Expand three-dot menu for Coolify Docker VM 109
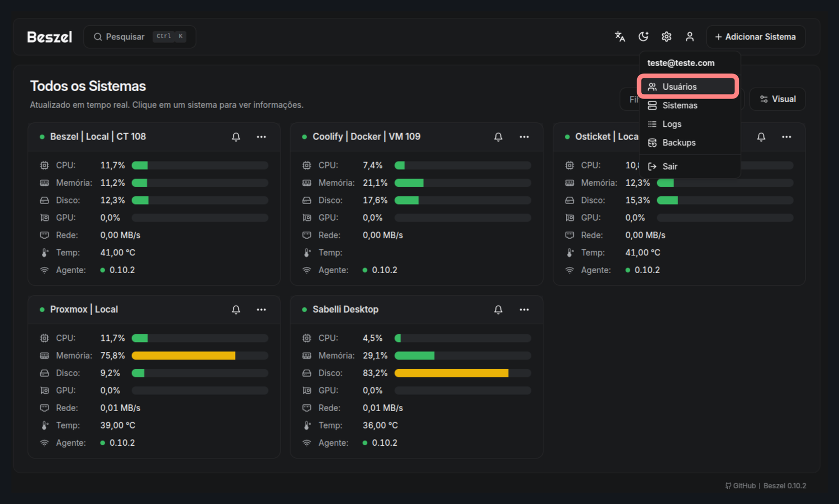 [524, 137]
